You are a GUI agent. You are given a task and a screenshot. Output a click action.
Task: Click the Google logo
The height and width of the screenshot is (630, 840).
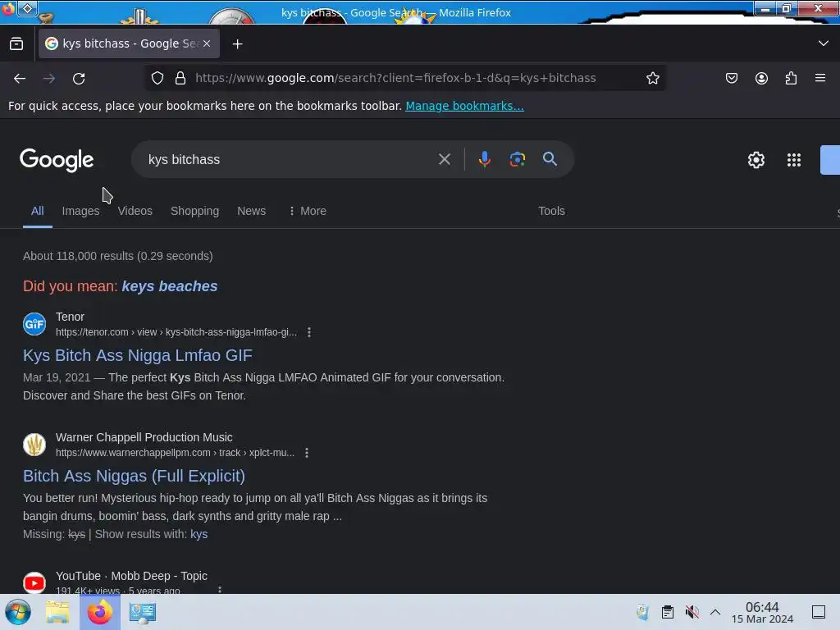[x=57, y=160]
